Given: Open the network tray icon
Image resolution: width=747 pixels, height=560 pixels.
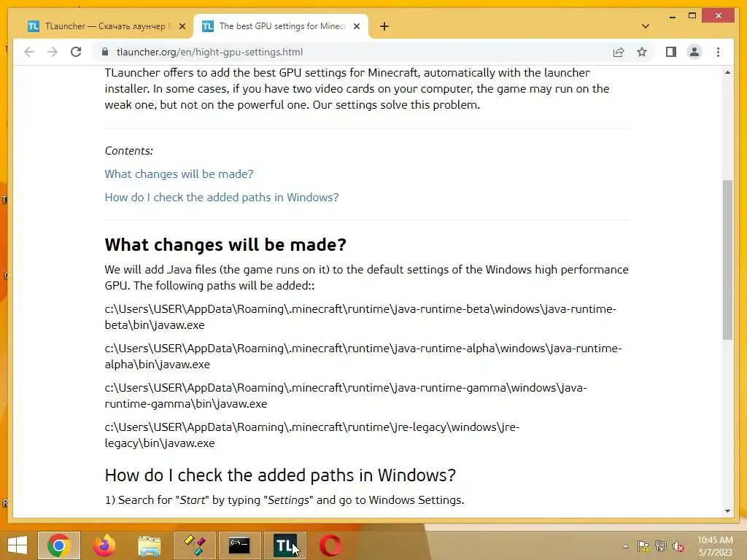Looking at the screenshot, I should [661, 546].
